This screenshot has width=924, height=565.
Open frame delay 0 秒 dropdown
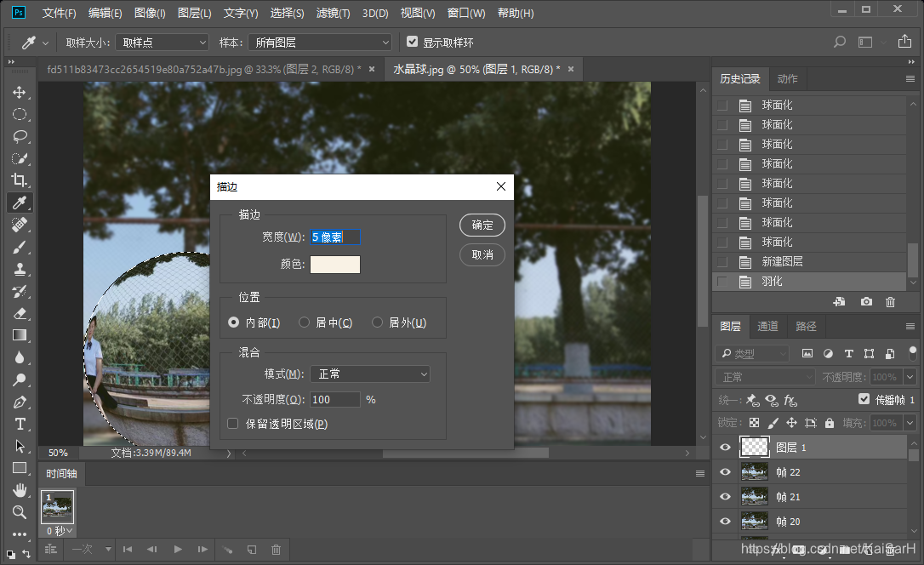coord(60,531)
